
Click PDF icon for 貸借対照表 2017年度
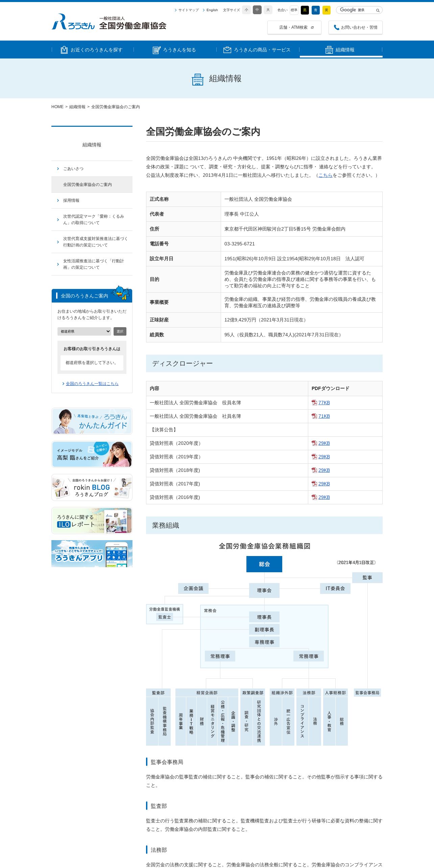[x=314, y=484]
